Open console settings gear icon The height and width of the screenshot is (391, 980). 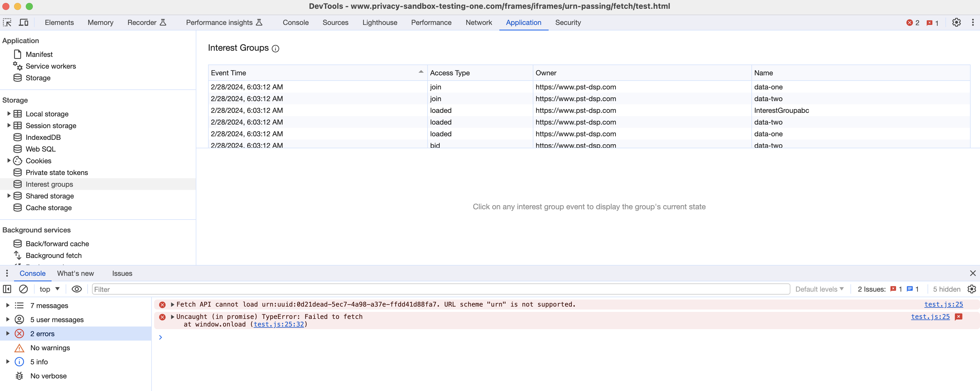[971, 289]
